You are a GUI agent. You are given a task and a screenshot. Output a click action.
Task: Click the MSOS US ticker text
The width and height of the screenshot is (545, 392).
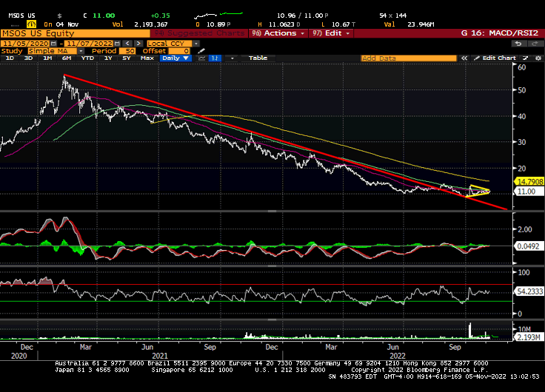(x=21, y=16)
